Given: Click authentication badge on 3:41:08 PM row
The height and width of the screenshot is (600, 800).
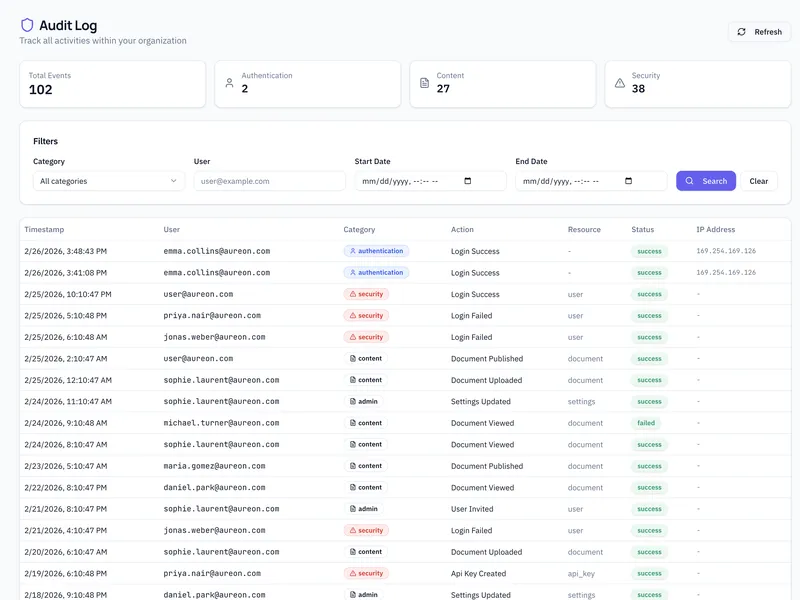Looking at the screenshot, I should tap(376, 272).
